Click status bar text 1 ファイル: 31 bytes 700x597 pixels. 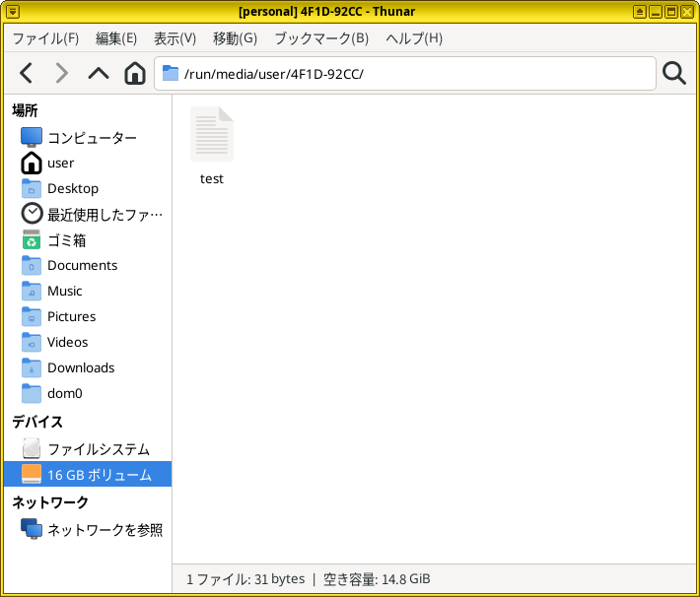coord(245,579)
